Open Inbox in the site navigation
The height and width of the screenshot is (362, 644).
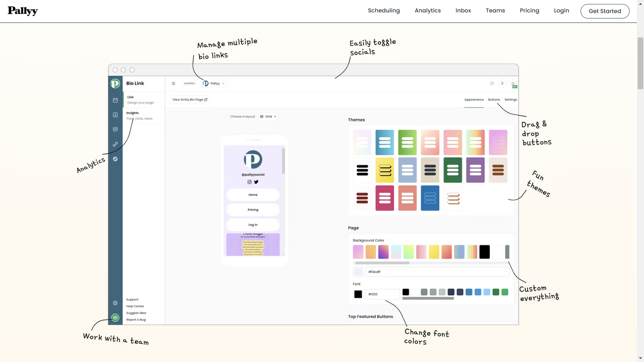[463, 10]
